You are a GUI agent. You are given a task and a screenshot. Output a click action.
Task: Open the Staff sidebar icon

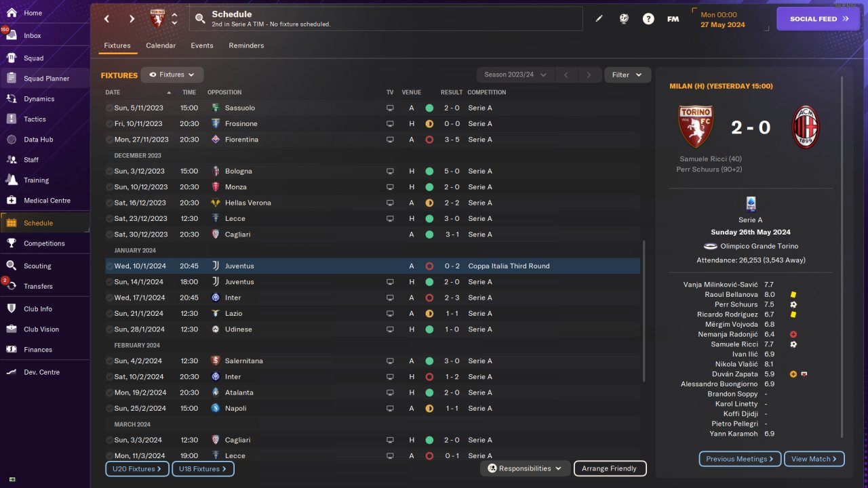coord(12,159)
